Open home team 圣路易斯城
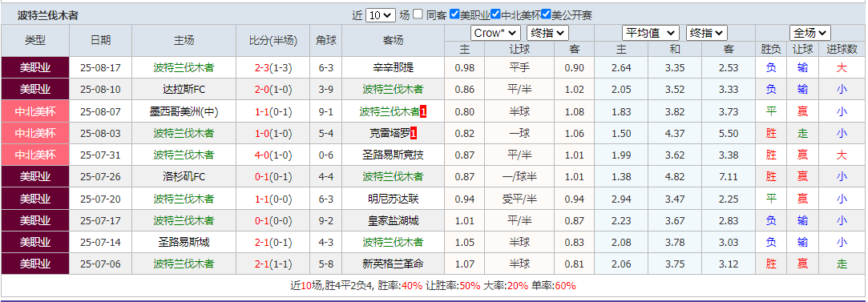868x302 pixels. (x=184, y=242)
